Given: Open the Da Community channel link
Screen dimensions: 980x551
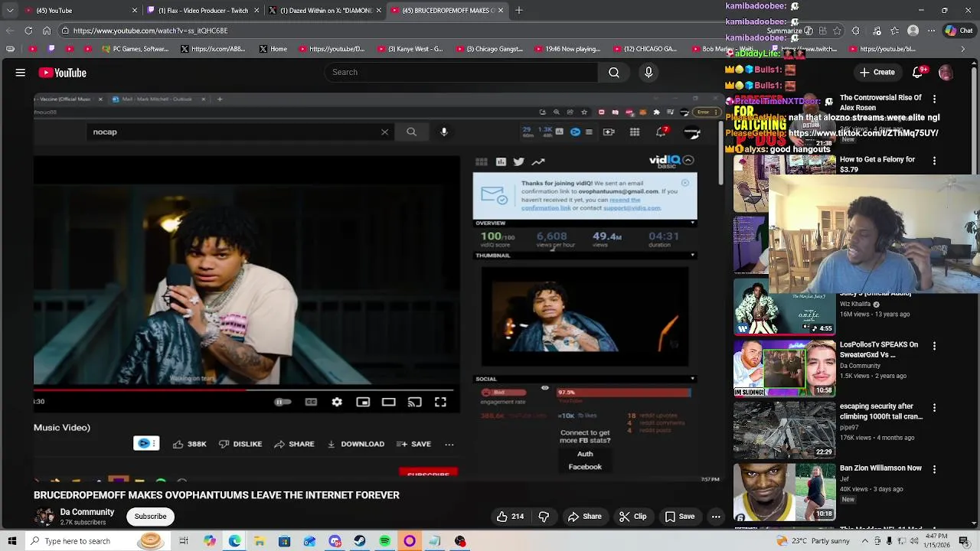Looking at the screenshot, I should [x=87, y=512].
